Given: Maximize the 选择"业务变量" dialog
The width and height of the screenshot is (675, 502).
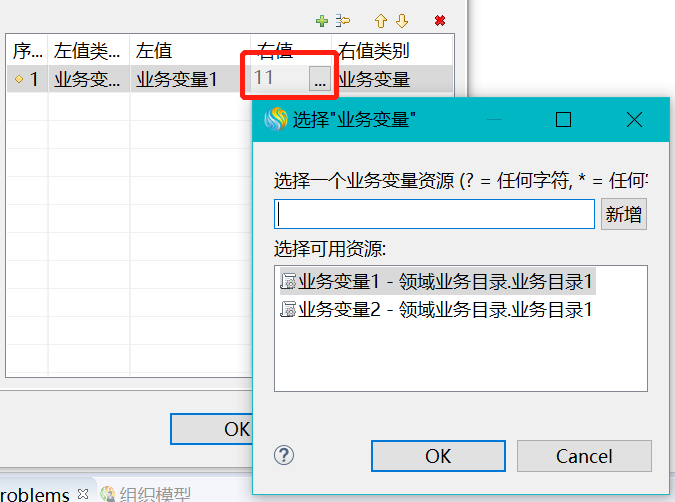Looking at the screenshot, I should (x=563, y=120).
